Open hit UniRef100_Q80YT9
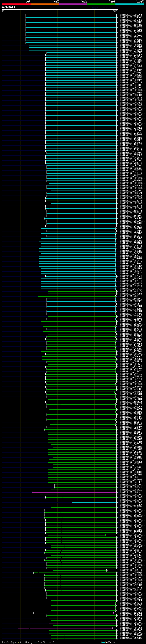Viewport: 146px width, 644px height. 131,550
